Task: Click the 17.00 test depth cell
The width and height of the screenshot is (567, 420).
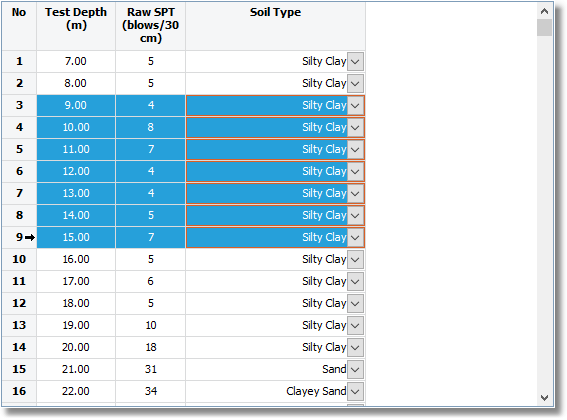Action: (76, 281)
